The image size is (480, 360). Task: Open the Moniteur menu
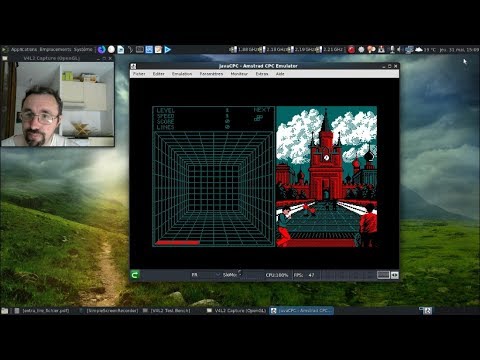pos(239,74)
